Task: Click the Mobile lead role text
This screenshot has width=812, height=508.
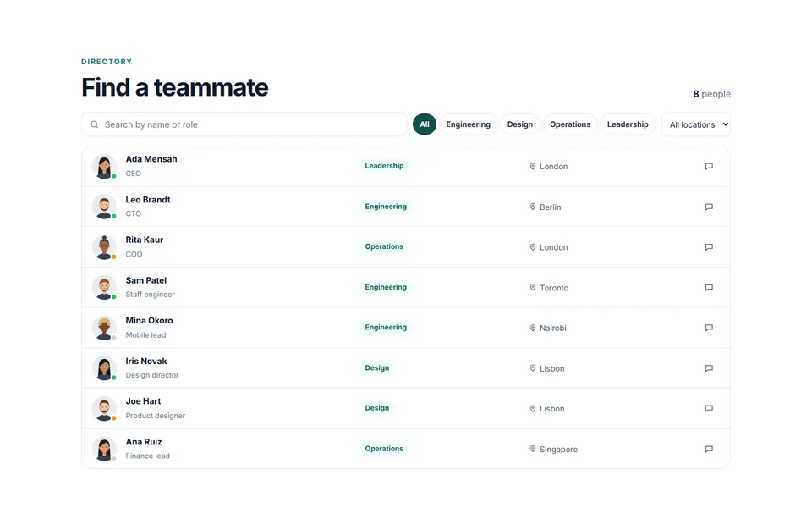Action: pyautogui.click(x=146, y=335)
